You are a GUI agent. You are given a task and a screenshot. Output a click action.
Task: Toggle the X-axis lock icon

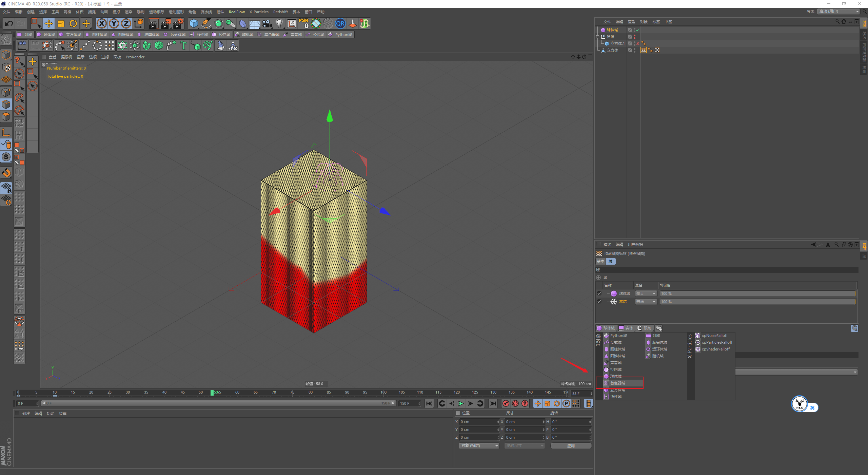pos(101,23)
